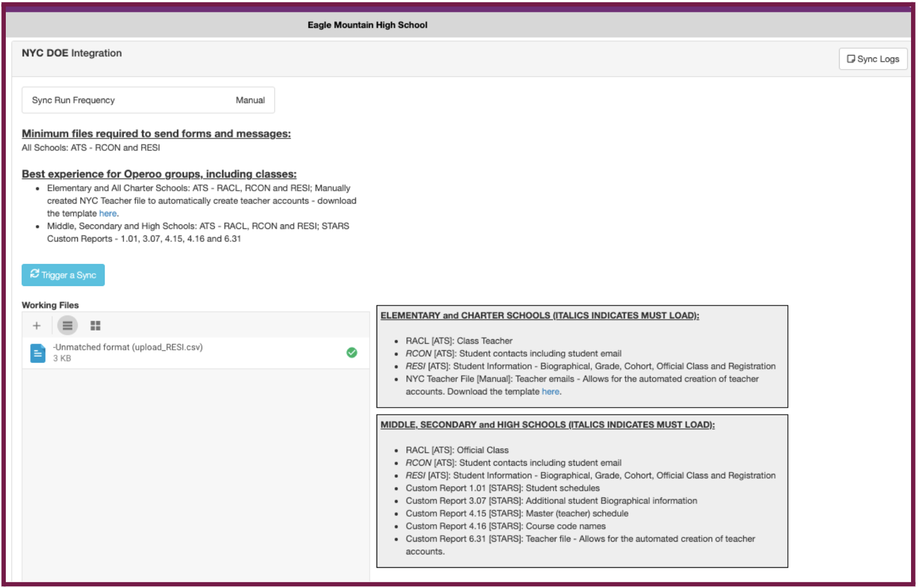Click the Eagle Mountain High School header title

(x=367, y=25)
